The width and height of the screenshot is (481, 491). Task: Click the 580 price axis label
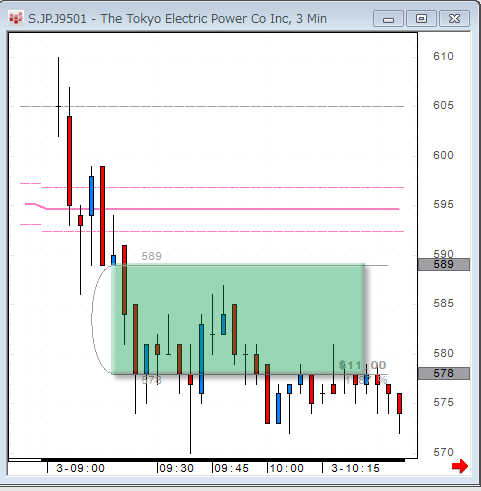point(443,353)
